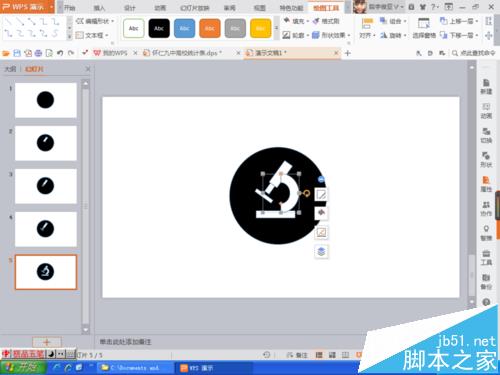This screenshot has height=375, width=500.
Task: Click the 新建 sidebar icon
Action: 486,87
